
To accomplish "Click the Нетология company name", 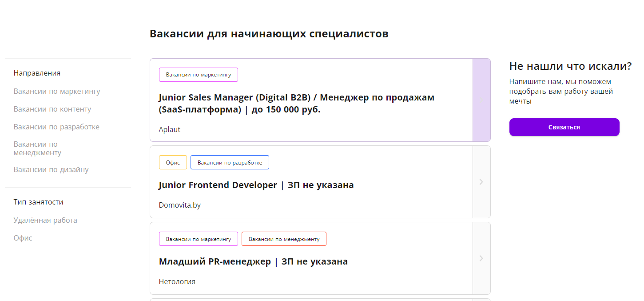I will pos(177,281).
